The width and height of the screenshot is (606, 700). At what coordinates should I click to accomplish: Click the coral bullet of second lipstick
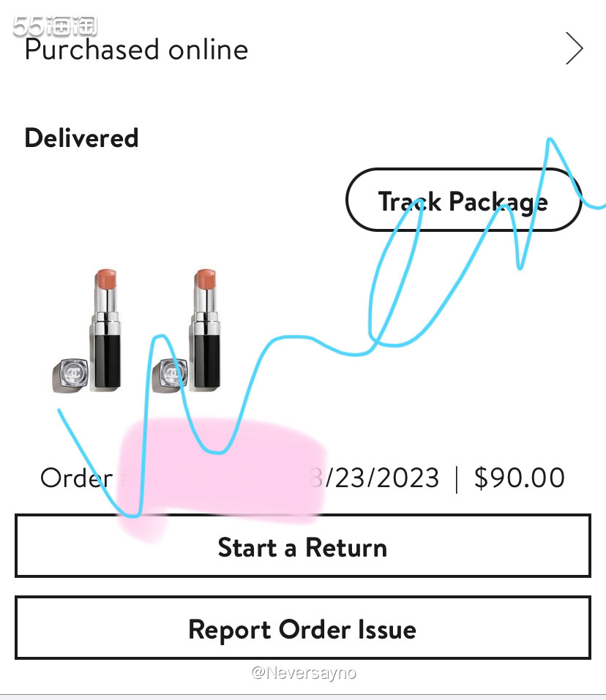pos(205,279)
